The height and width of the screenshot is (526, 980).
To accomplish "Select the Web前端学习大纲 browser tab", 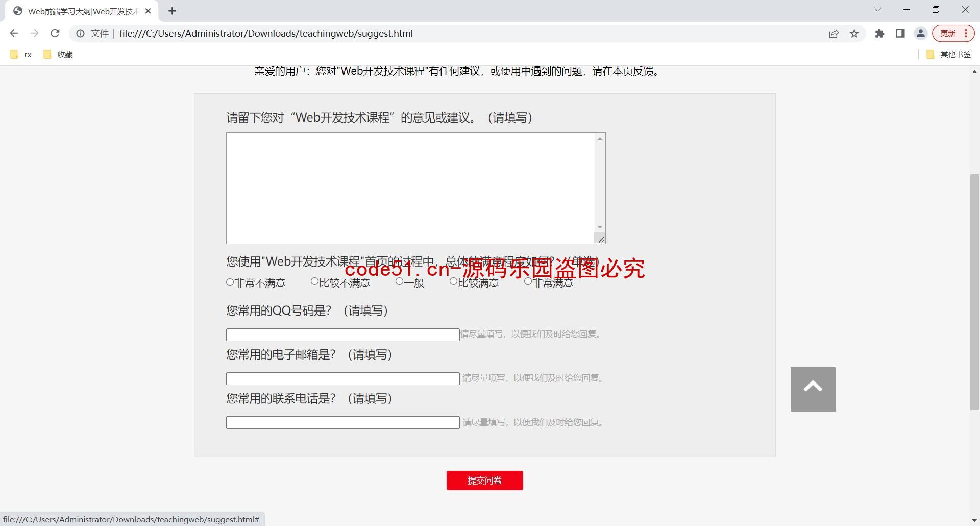I will tap(82, 11).
